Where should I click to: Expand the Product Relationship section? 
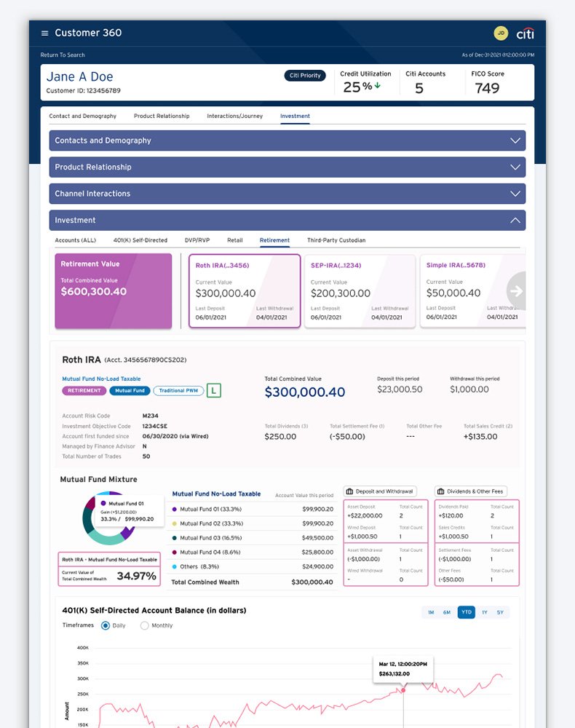pyautogui.click(x=287, y=167)
